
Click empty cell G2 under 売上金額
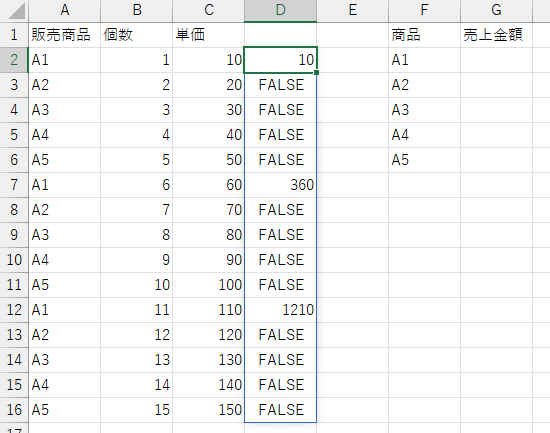[x=496, y=60]
